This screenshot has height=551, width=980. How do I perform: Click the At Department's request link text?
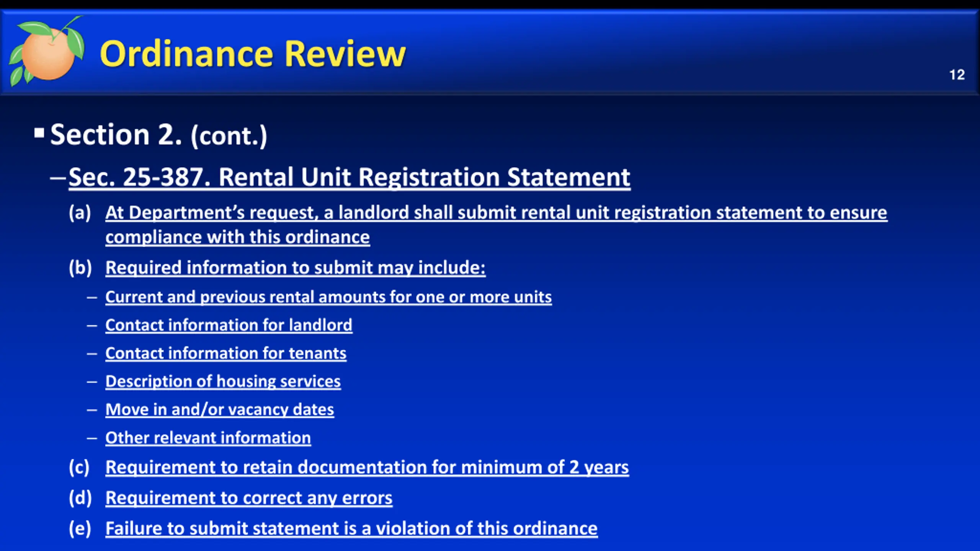coord(496,213)
